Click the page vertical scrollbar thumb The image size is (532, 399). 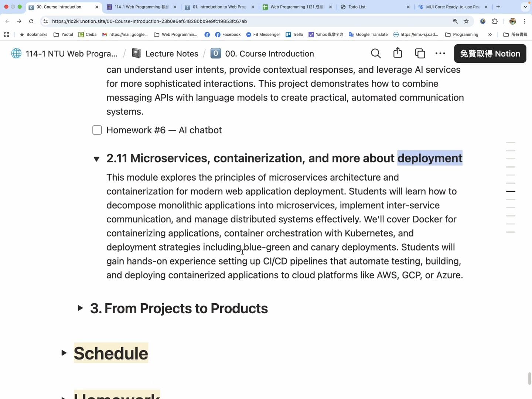[x=529, y=379]
